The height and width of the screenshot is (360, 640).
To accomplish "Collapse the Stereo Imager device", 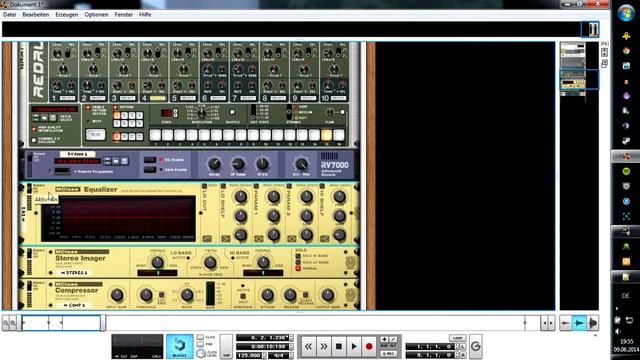I will coord(21,251).
